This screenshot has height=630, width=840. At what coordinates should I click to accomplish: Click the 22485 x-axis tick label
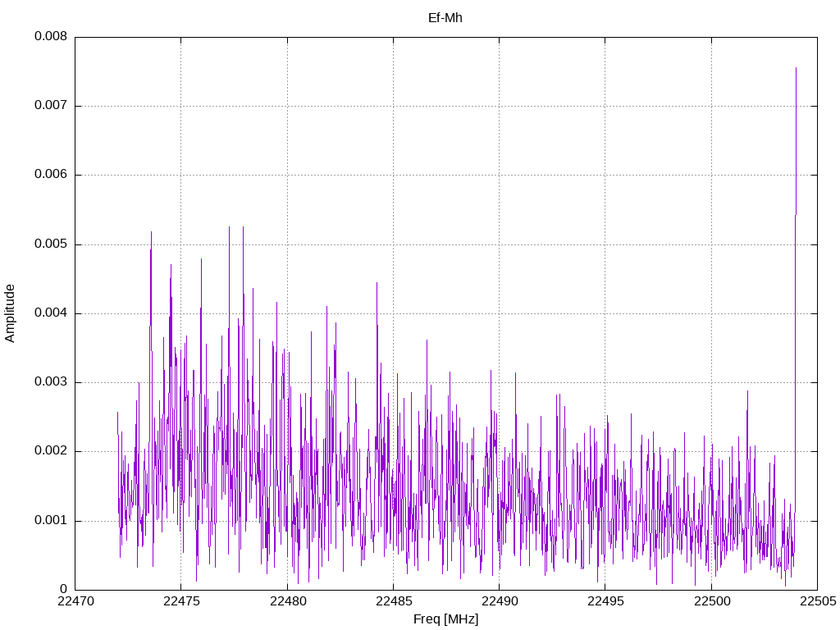(x=393, y=602)
